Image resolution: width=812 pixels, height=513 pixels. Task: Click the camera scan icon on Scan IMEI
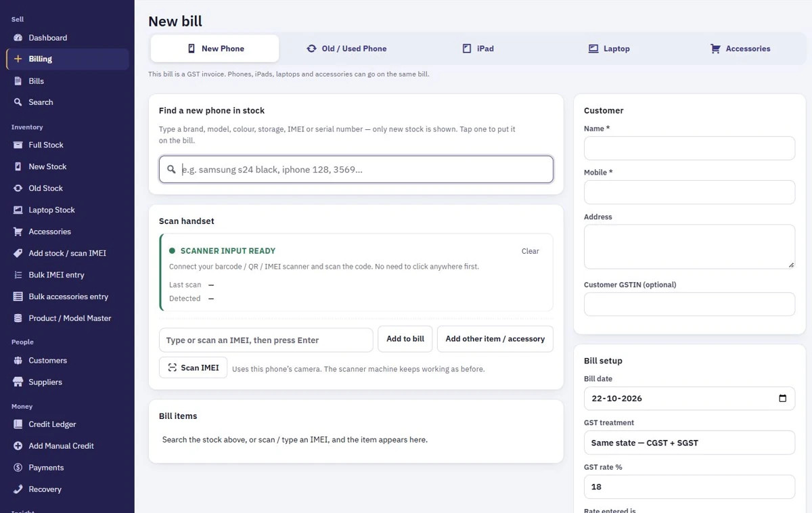pos(173,367)
